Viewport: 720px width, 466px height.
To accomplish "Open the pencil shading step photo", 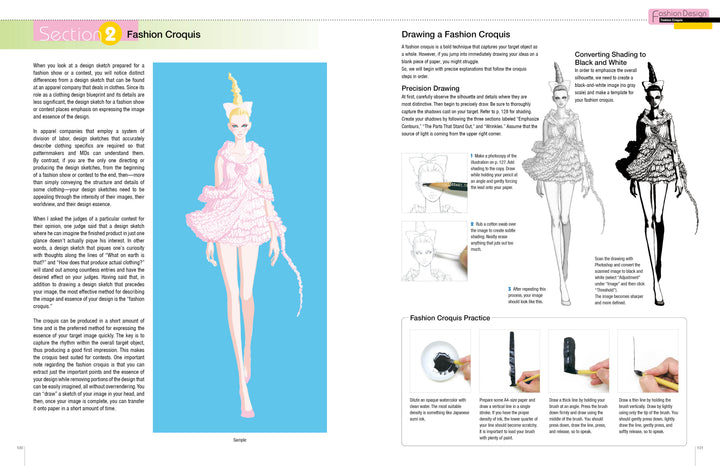I will click(434, 183).
